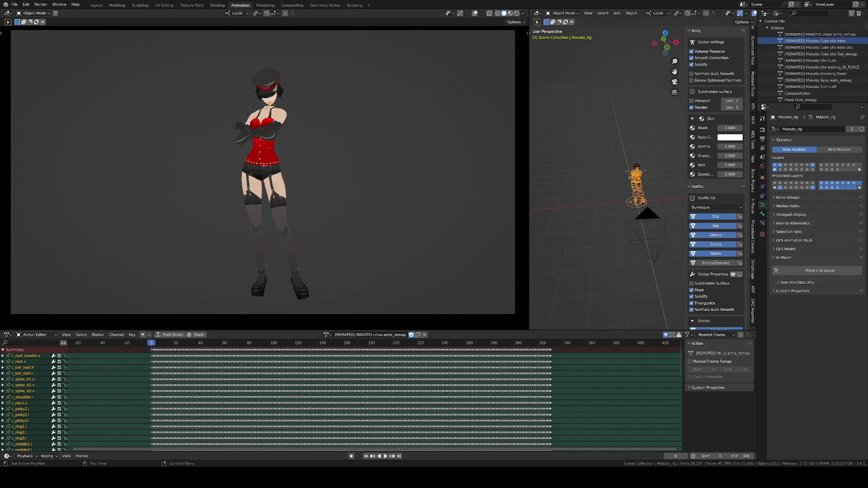Disable the Triangulate checkbox under Global Properties
The image size is (868, 488).
click(x=692, y=303)
